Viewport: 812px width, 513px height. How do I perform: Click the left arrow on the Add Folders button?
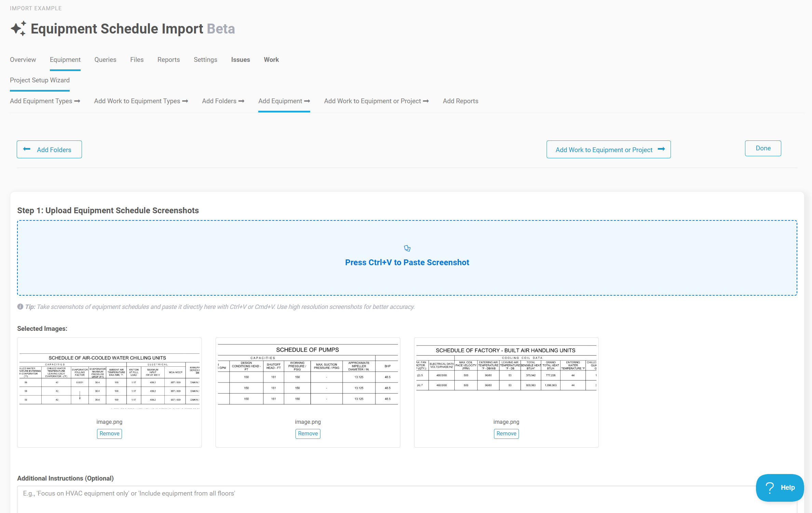tap(27, 149)
